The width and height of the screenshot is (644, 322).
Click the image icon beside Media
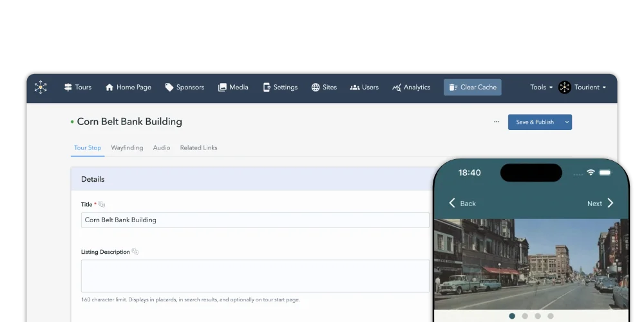222,87
